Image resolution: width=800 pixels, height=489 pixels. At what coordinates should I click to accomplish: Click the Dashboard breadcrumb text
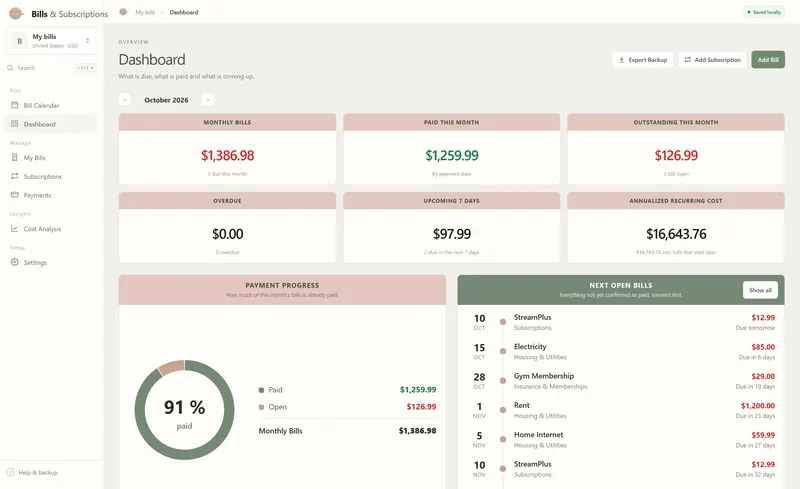[x=184, y=12]
